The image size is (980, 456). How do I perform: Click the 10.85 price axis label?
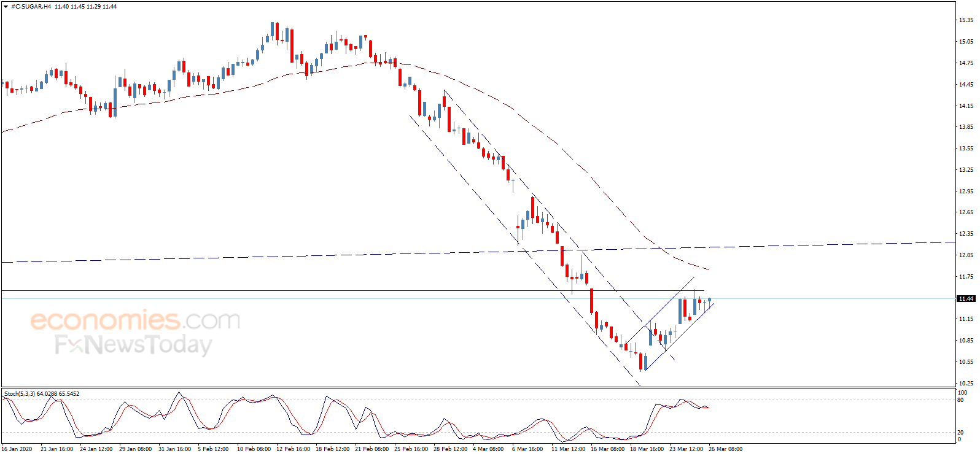(x=966, y=341)
